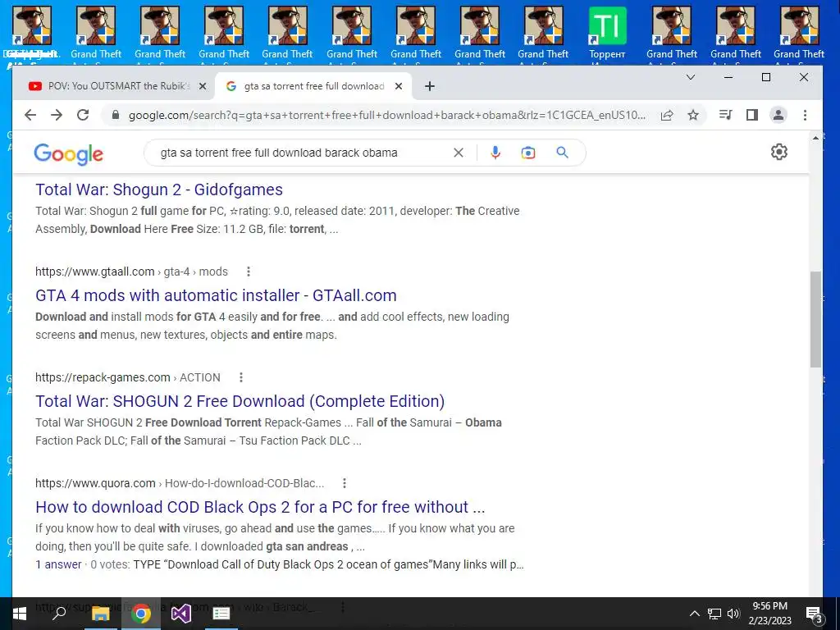Open the Windows Start menu
The image size is (840, 630).
click(x=20, y=614)
